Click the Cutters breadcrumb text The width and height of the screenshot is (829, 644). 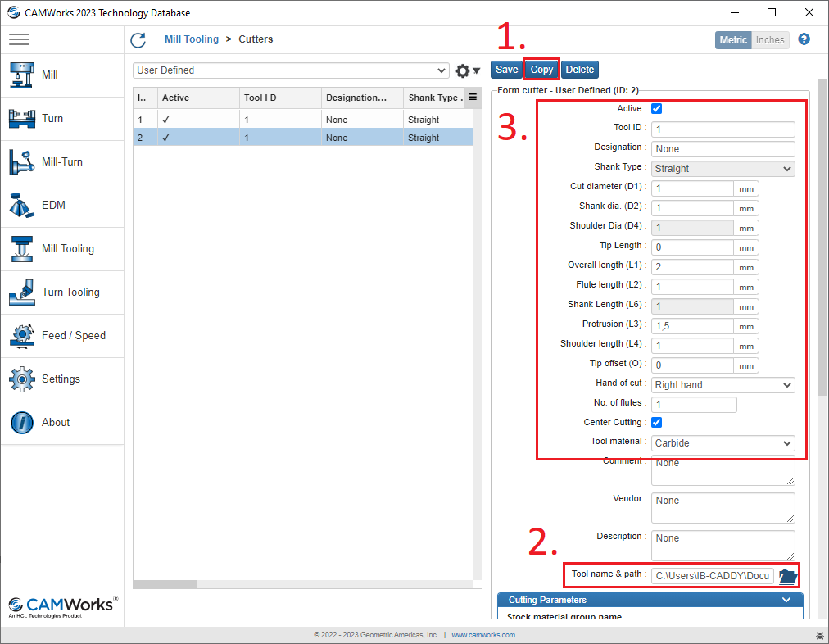tap(256, 39)
